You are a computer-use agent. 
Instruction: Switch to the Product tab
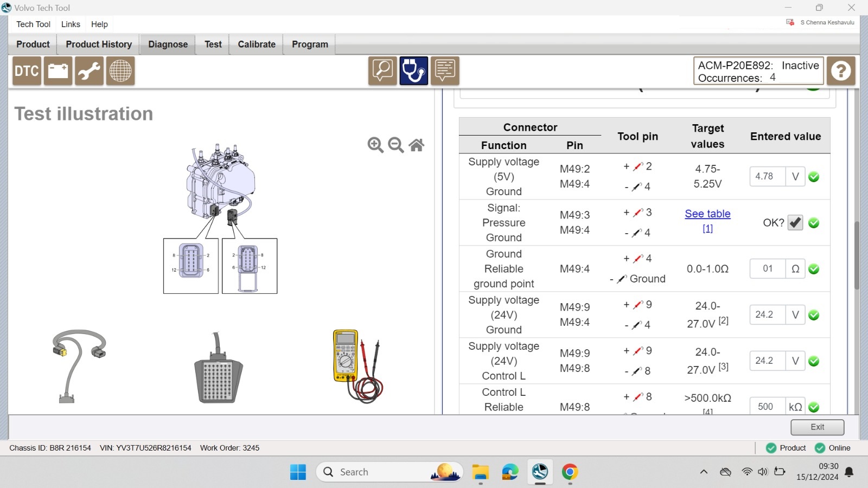pyautogui.click(x=33, y=44)
